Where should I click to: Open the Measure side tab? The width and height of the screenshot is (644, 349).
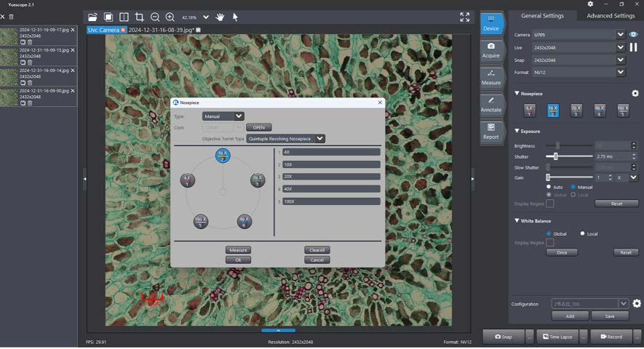click(x=491, y=78)
